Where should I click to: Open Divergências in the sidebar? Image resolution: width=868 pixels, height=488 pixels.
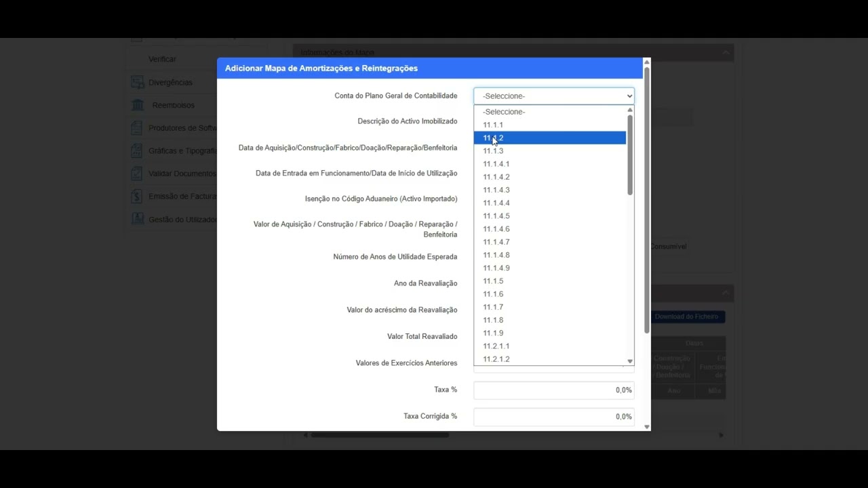coord(171,82)
